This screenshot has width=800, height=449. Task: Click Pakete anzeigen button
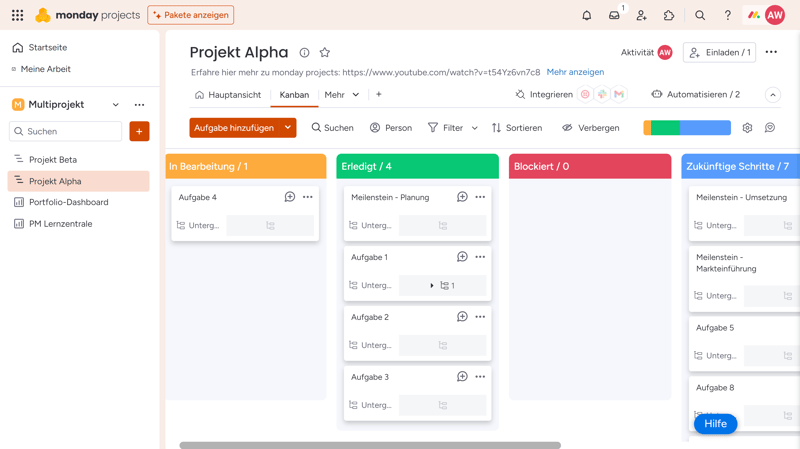[x=191, y=15]
